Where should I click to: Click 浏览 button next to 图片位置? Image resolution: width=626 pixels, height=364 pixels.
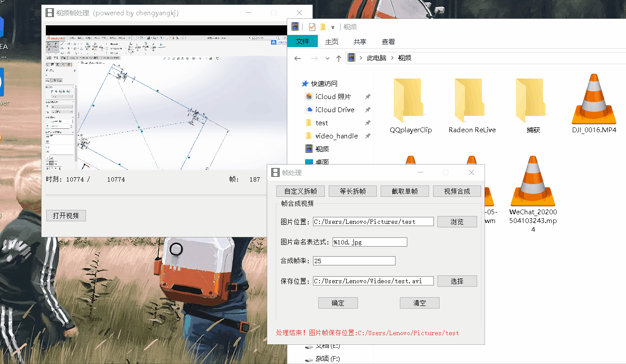coord(457,222)
